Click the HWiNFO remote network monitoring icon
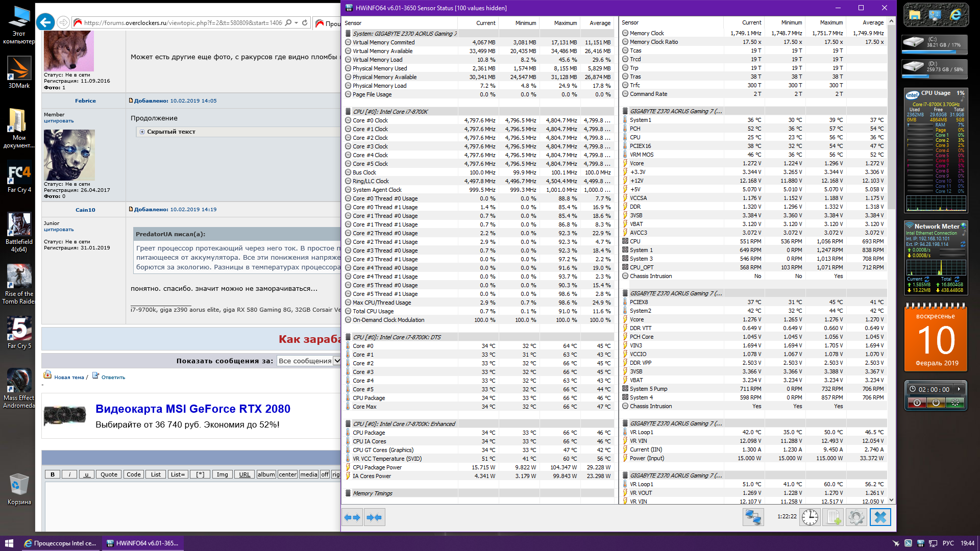This screenshot has height=551, width=980. pyautogui.click(x=753, y=517)
